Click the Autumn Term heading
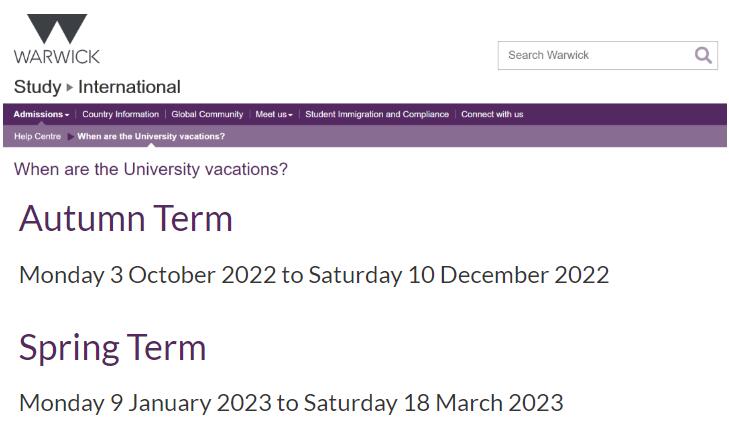Viewport: 729px width, 423px height. (x=126, y=218)
